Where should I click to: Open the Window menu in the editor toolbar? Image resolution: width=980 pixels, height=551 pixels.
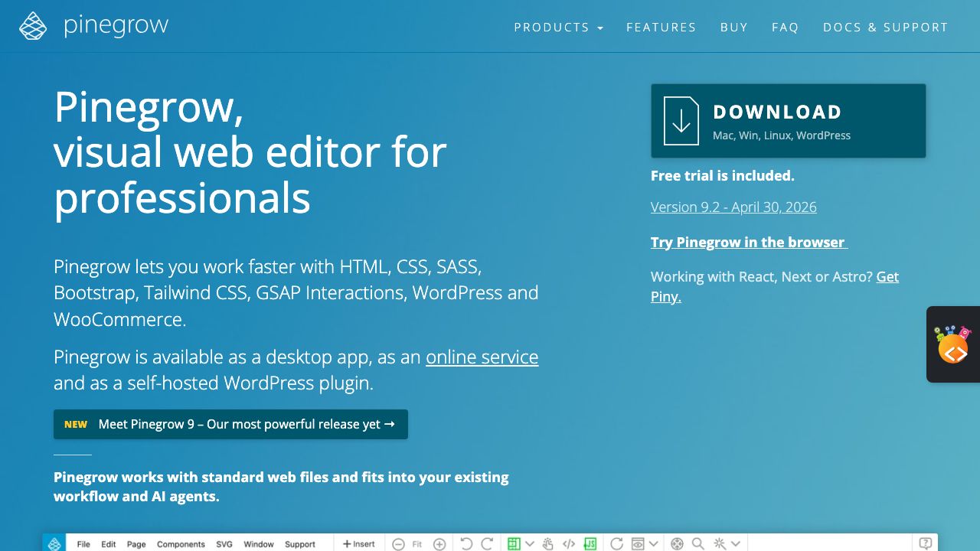[259, 544]
